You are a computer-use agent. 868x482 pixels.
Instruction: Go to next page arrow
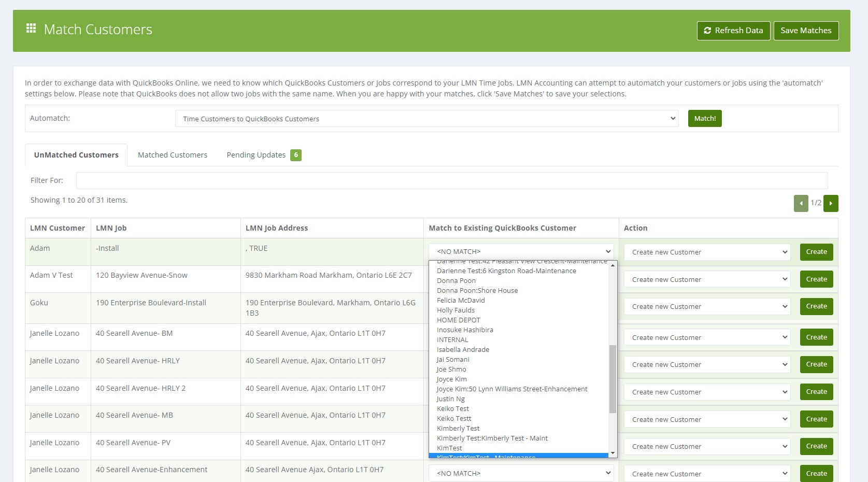click(831, 203)
